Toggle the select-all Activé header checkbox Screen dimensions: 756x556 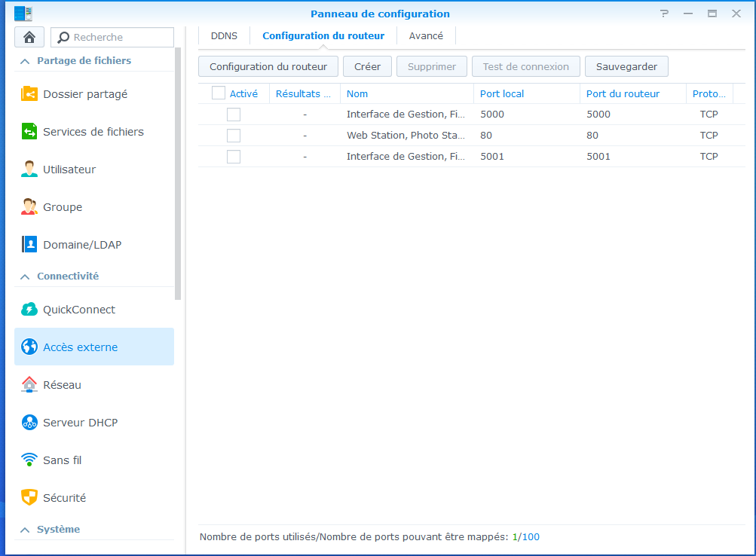[x=219, y=93]
